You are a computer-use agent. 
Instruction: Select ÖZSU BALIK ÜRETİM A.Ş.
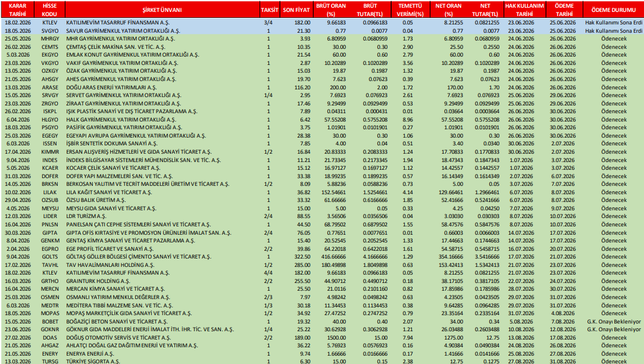(96, 200)
